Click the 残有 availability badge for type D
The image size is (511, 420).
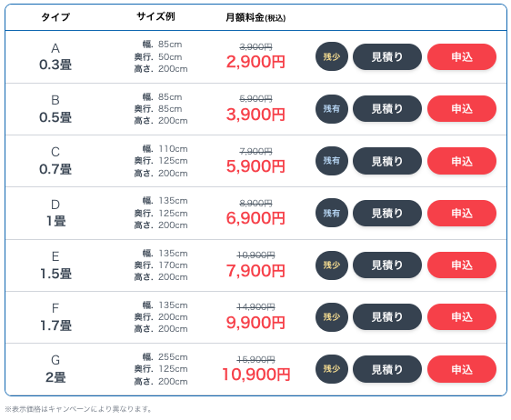[x=332, y=213]
